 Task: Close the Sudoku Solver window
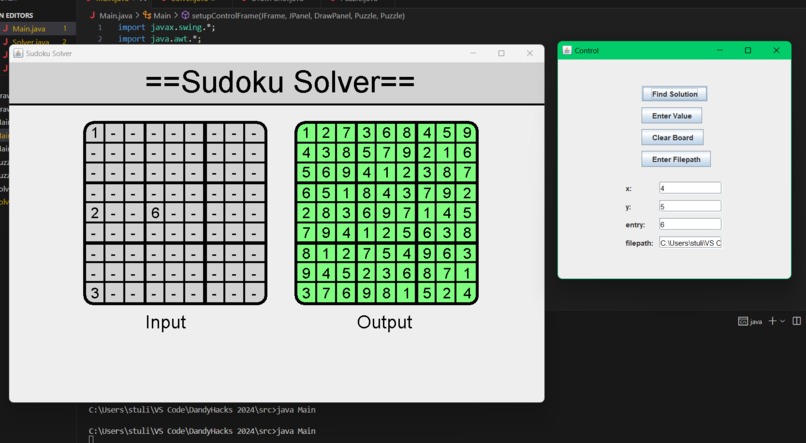[x=529, y=53]
